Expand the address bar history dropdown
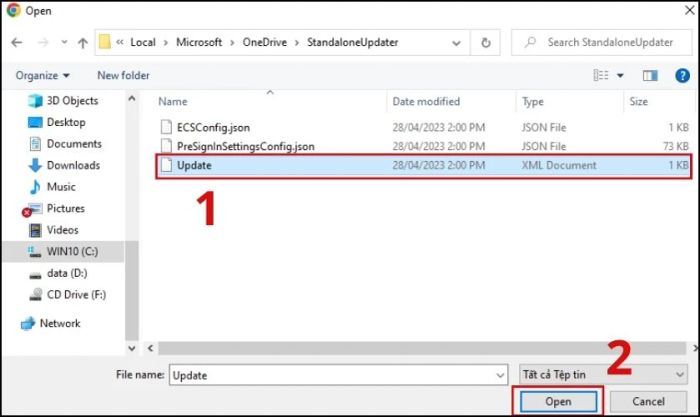The image size is (700, 417). pos(456,43)
